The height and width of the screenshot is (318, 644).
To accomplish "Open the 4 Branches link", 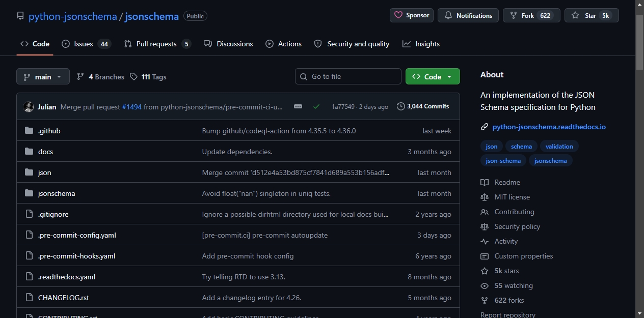I will [x=101, y=77].
